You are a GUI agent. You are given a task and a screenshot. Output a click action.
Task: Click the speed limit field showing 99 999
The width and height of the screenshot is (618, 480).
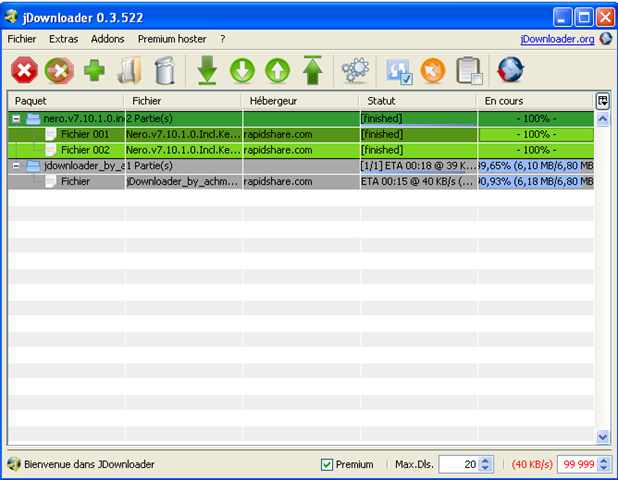coord(578,465)
